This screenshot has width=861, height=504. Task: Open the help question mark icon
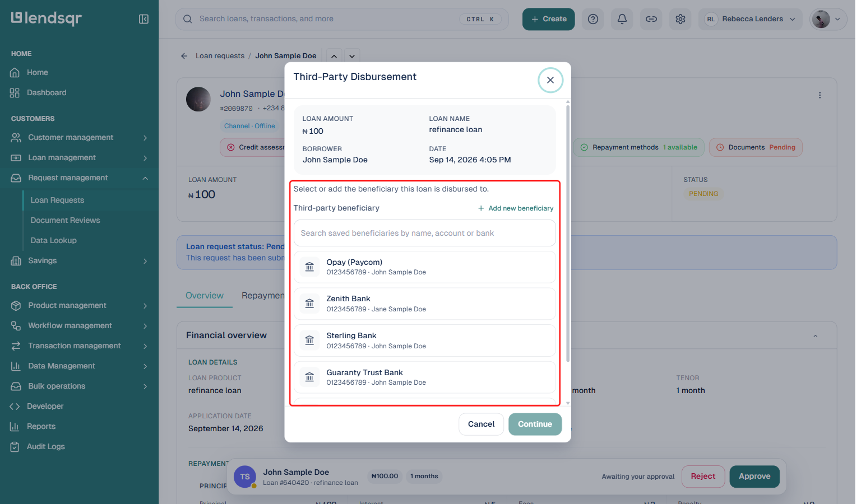click(593, 19)
